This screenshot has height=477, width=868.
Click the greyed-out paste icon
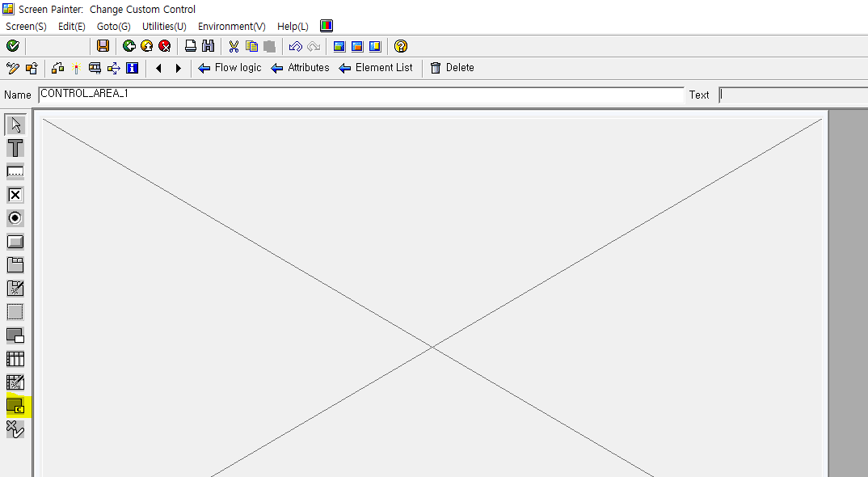[269, 46]
